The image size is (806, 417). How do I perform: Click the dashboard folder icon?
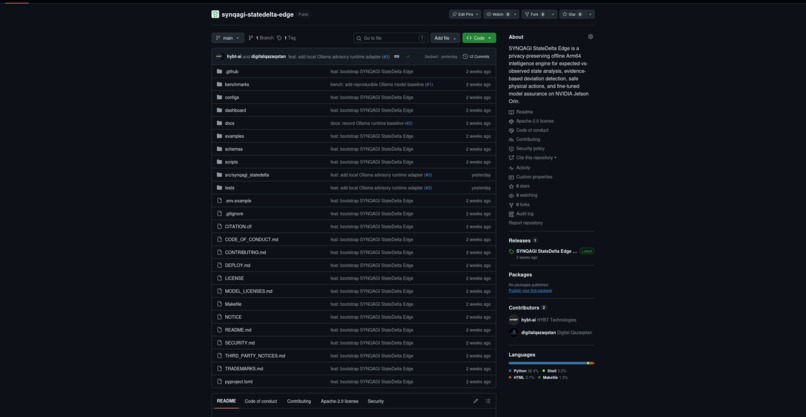(x=219, y=110)
